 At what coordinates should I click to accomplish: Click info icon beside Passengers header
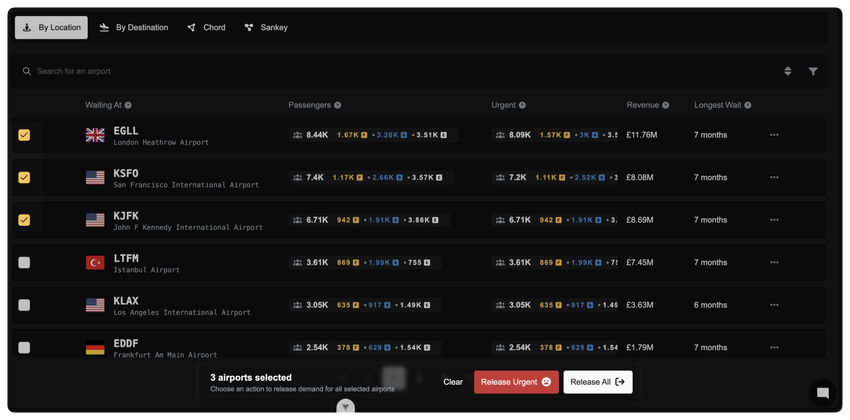click(337, 105)
